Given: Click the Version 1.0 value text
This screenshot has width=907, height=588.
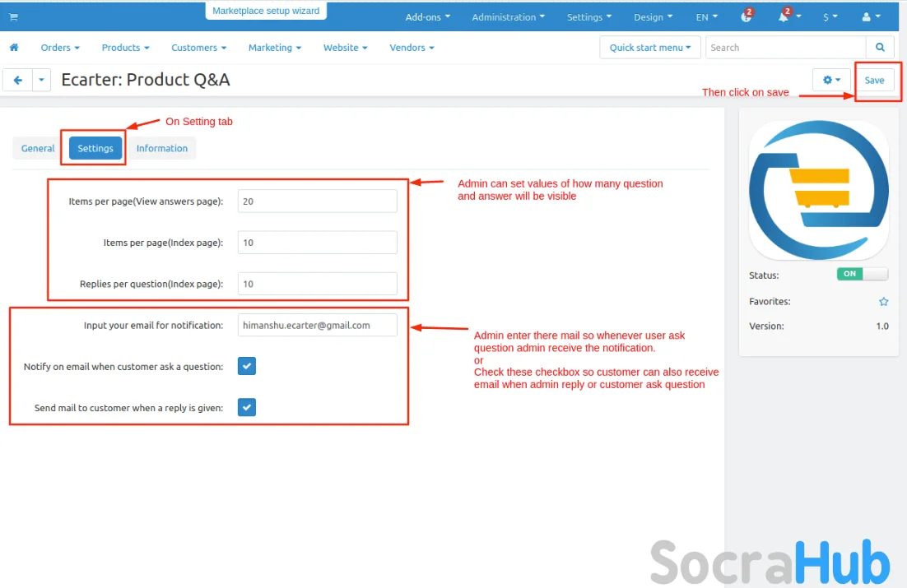Looking at the screenshot, I should (x=881, y=326).
